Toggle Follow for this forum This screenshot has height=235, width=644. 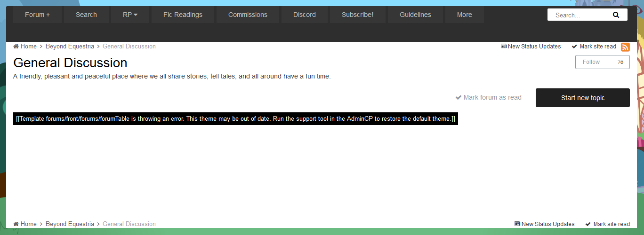tap(591, 62)
